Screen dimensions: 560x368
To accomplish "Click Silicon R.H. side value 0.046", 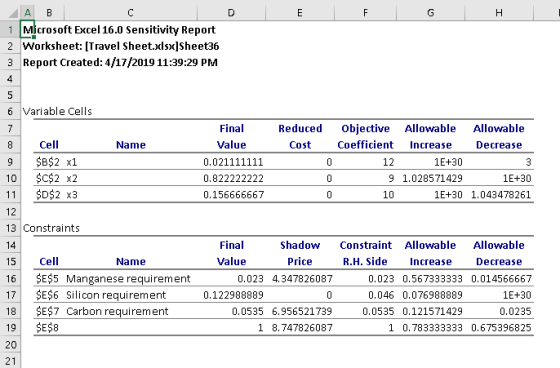I will pos(381,295).
